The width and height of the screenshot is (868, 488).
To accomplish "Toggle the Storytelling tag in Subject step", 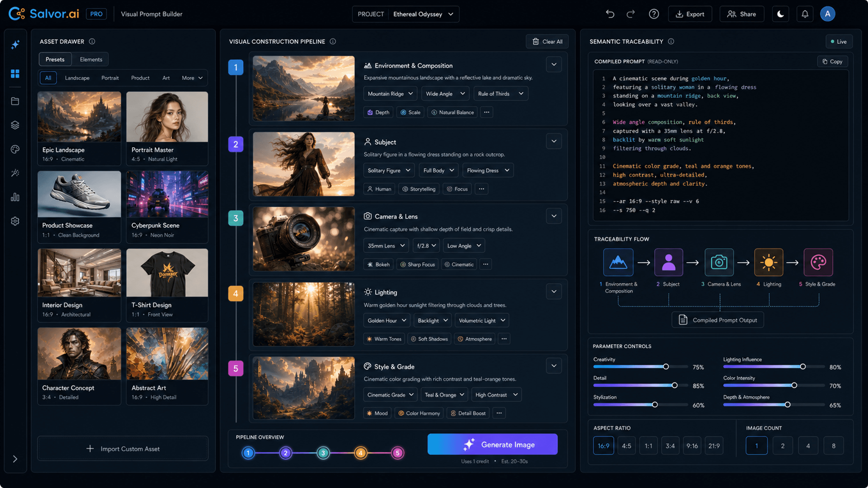I will click(x=419, y=189).
